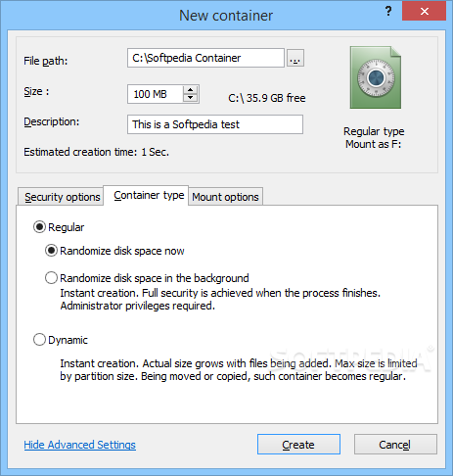Focus the Size value field

[156, 94]
